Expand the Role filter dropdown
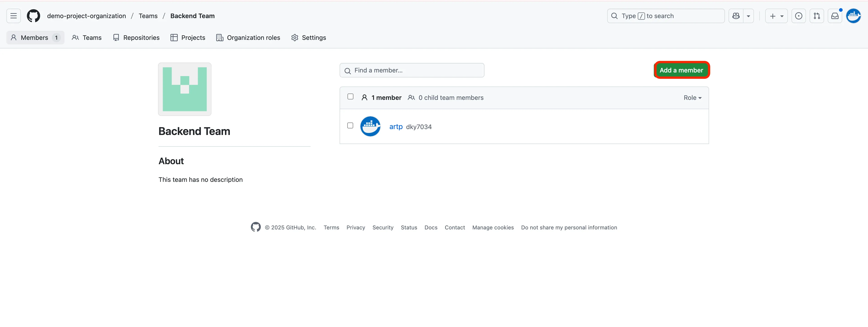868x327 pixels. coord(692,98)
